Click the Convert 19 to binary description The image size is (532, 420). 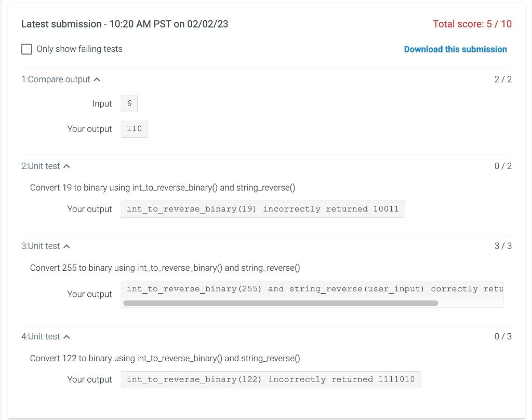pos(163,188)
